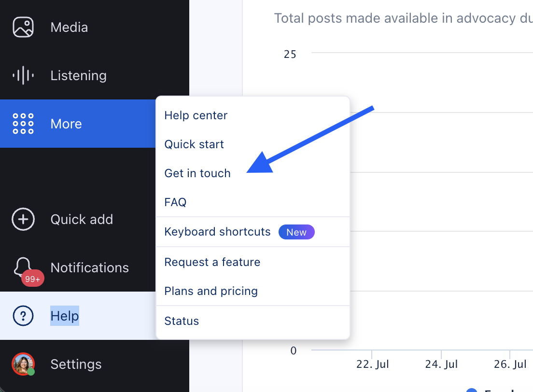Click the 99+ notification badge

pos(33,279)
